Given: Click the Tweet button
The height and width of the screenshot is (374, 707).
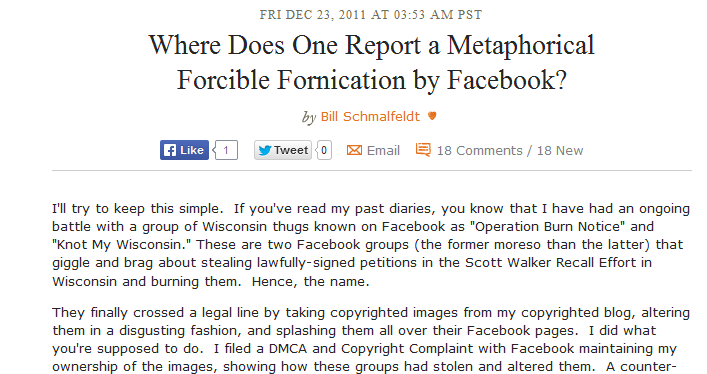Looking at the screenshot, I should pyautogui.click(x=283, y=150).
